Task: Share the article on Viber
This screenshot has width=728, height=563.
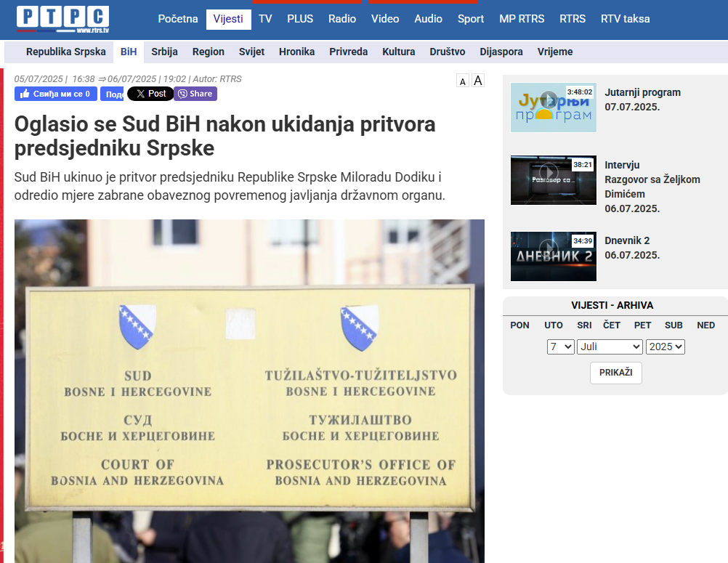Action: [x=195, y=94]
